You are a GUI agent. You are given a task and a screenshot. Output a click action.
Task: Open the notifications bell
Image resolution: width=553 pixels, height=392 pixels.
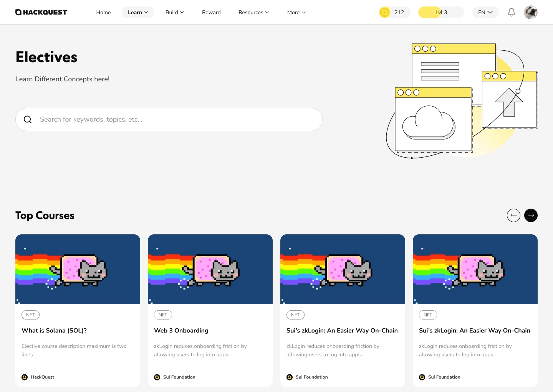[x=512, y=12]
